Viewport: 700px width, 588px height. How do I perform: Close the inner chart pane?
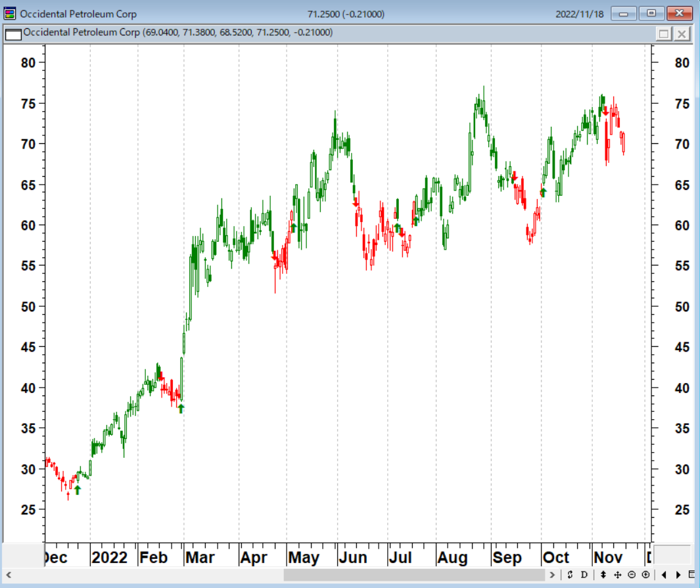682,34
